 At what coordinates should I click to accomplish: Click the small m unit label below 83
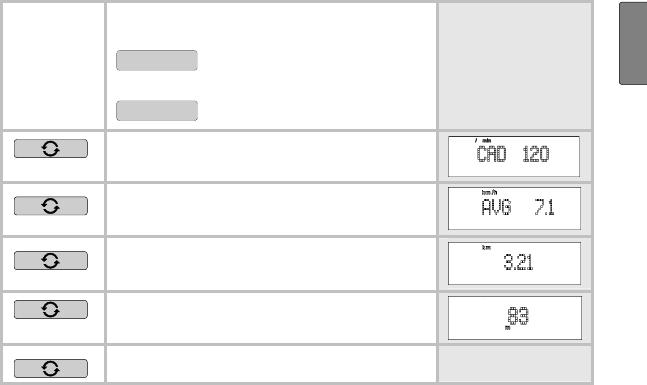click(x=508, y=328)
